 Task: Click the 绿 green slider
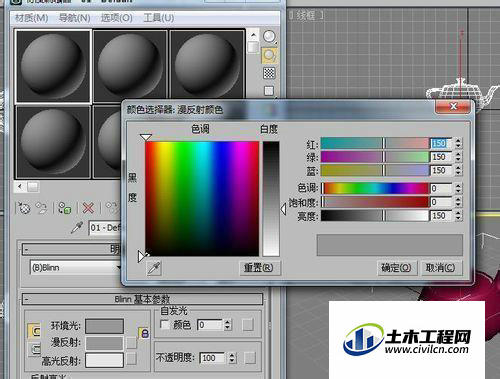(375, 157)
